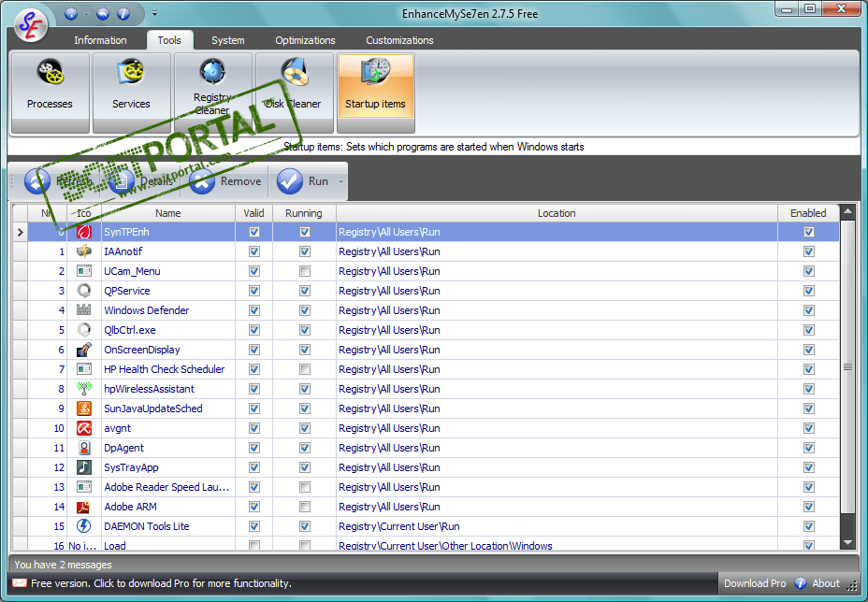Click the SE application logo button
Image resolution: width=868 pixels, height=602 pixels.
click(31, 25)
